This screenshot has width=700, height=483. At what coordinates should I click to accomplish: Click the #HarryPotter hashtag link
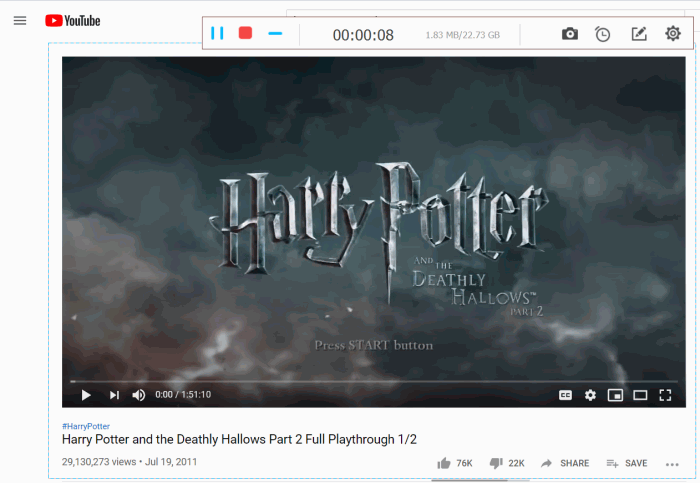(x=86, y=426)
